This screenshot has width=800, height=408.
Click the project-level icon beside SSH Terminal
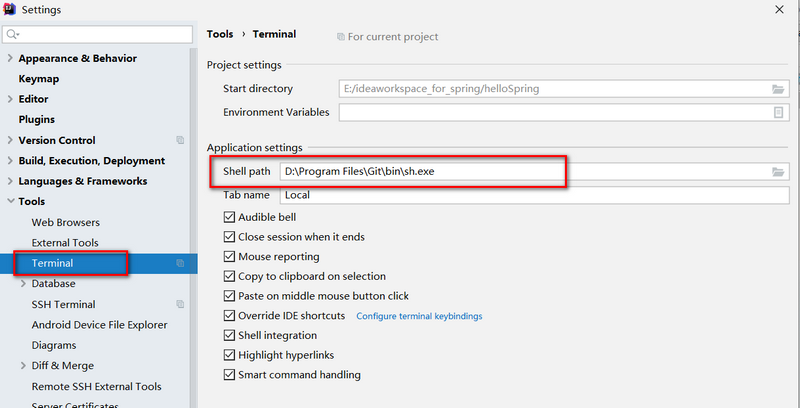point(180,304)
